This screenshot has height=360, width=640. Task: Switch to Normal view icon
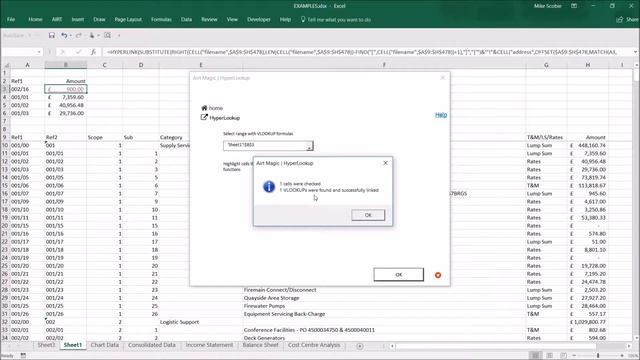[536, 356]
